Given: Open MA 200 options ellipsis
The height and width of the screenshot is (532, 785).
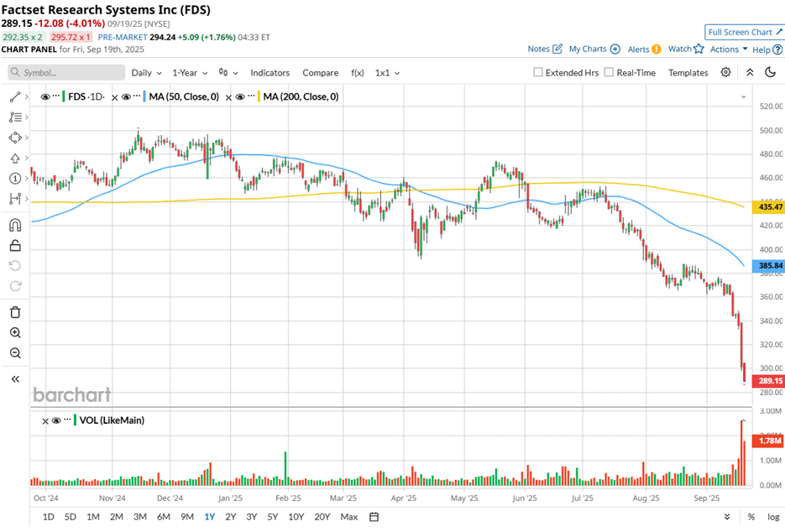Looking at the screenshot, I should click(251, 96).
